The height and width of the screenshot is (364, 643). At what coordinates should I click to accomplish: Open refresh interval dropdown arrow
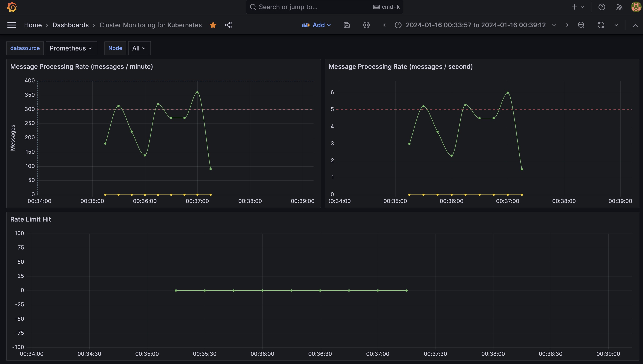616,25
